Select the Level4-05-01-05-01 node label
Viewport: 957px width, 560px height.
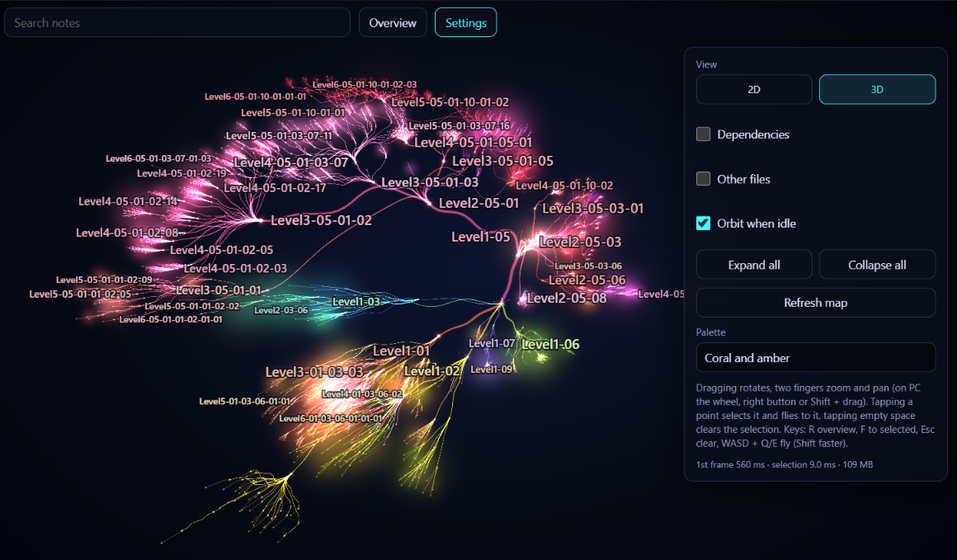tap(473, 142)
